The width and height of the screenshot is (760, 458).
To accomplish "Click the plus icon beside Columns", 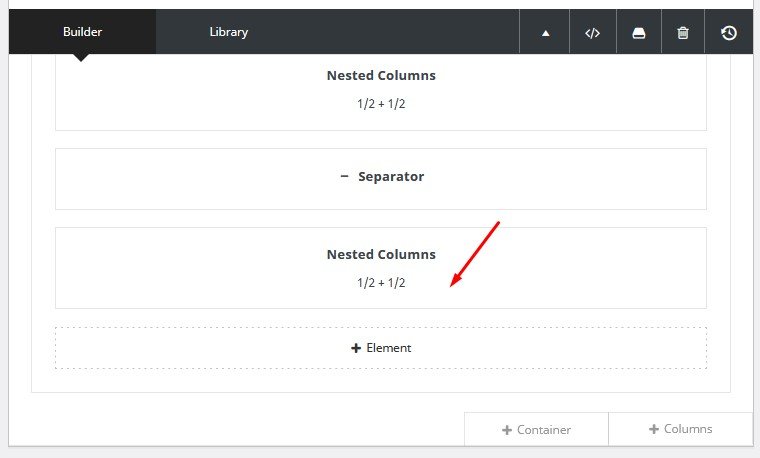I will pos(654,429).
